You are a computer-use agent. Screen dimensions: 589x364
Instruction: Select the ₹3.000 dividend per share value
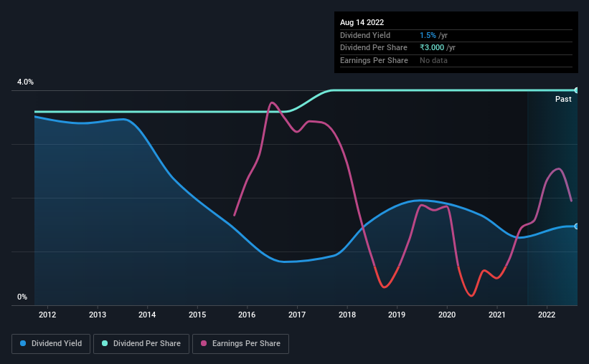pyautogui.click(x=432, y=48)
